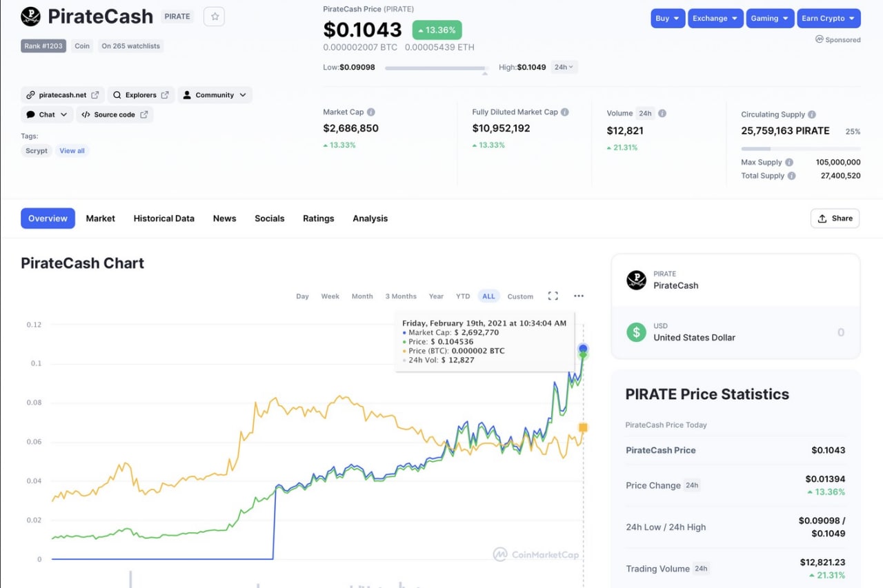Open the Gaming dropdown
Viewport: 883px width, 588px height.
[x=769, y=19]
